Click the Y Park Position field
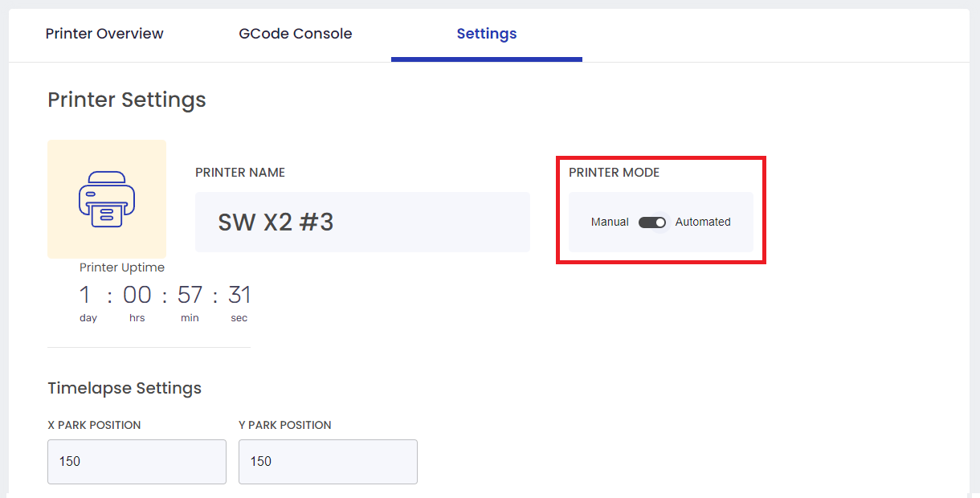 (327, 462)
